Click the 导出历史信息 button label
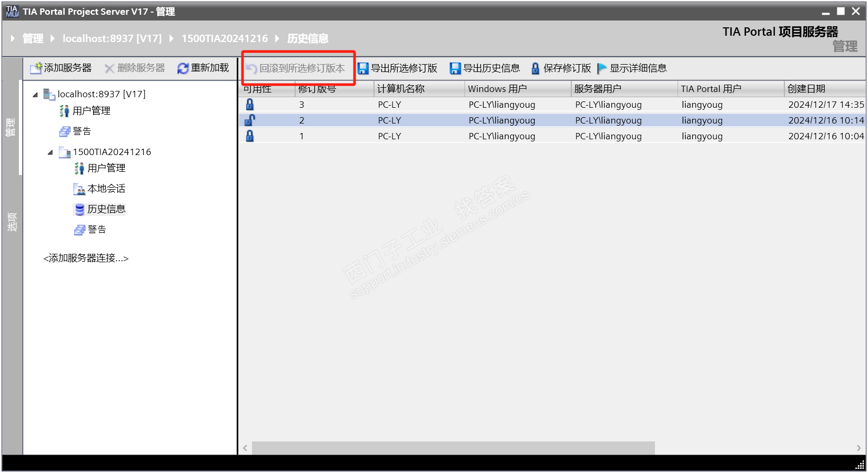 pos(491,68)
